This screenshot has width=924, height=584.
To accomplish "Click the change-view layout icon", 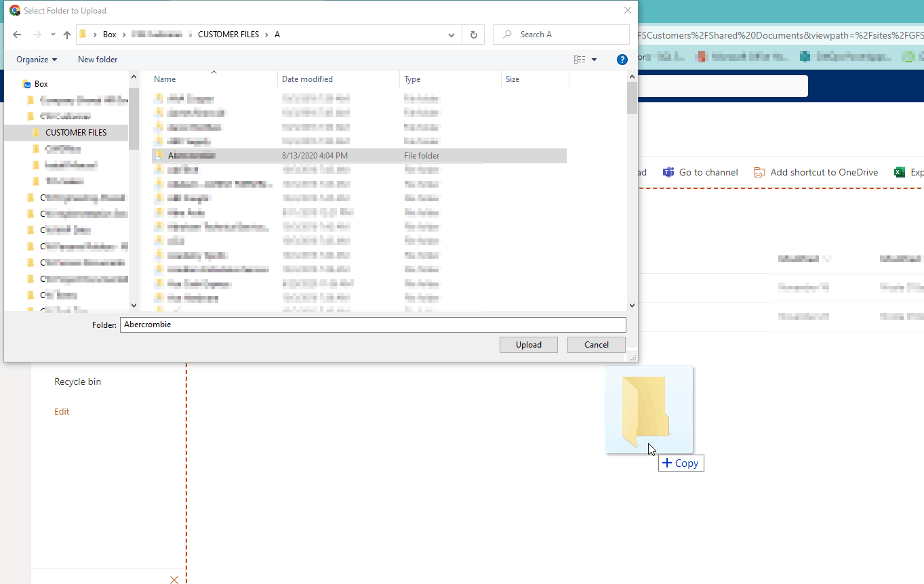I will (581, 59).
